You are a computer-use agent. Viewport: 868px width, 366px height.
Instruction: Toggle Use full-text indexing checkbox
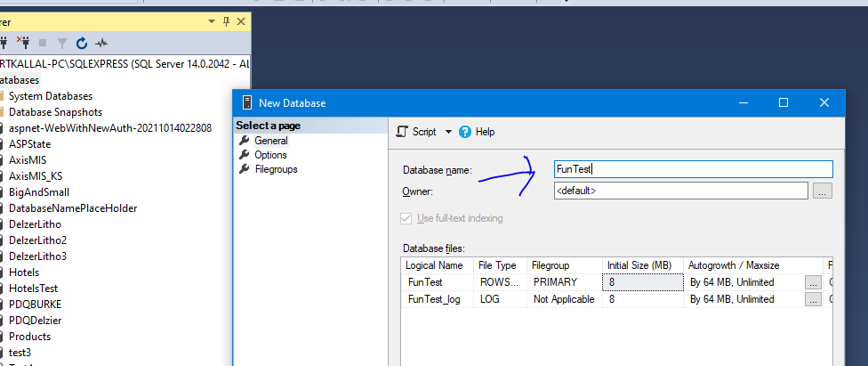(x=406, y=218)
